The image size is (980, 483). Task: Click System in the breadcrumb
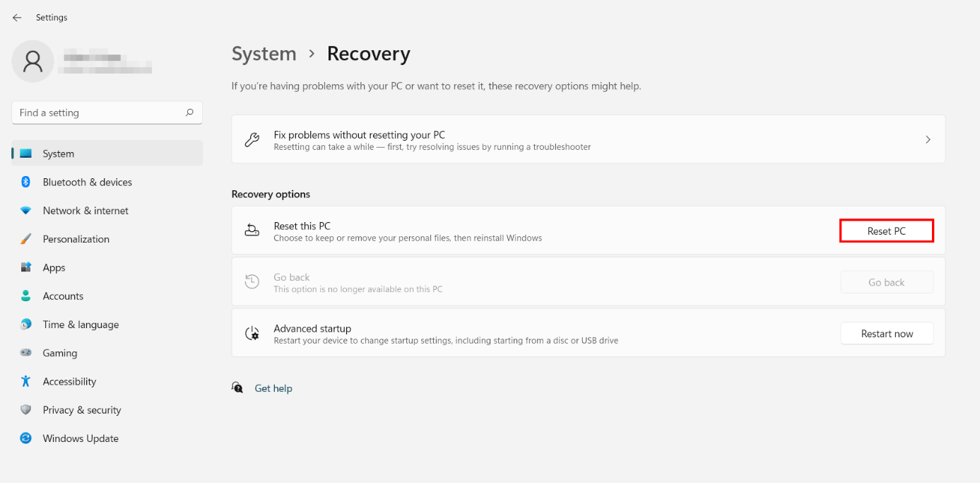264,54
